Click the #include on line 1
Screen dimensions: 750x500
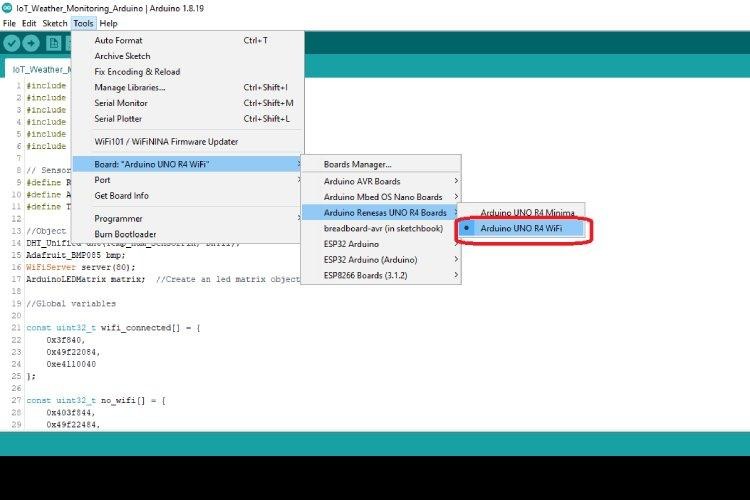tap(46, 86)
